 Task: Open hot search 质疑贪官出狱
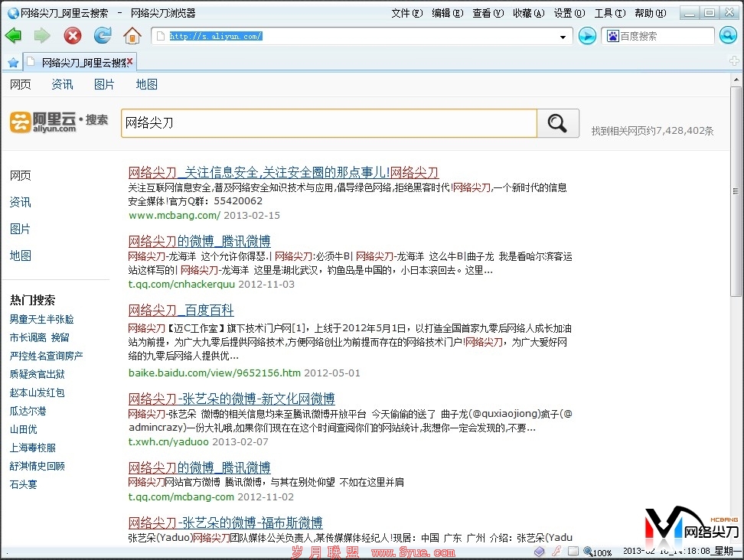point(37,375)
